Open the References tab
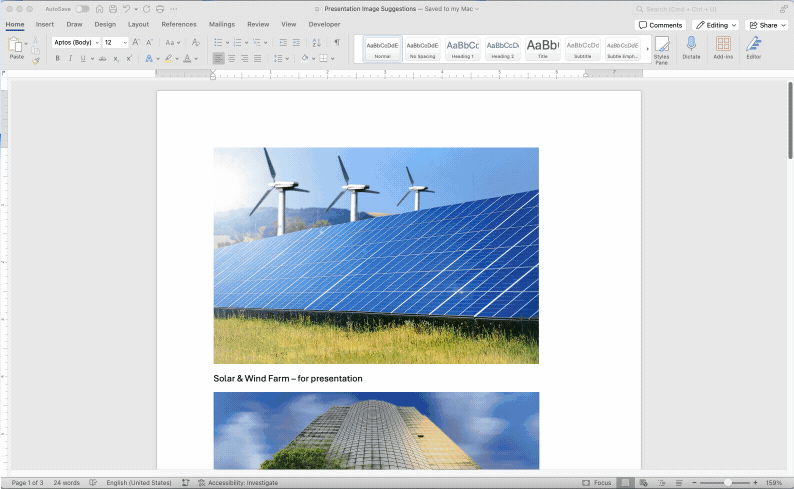Image resolution: width=794 pixels, height=489 pixels. pyautogui.click(x=179, y=24)
